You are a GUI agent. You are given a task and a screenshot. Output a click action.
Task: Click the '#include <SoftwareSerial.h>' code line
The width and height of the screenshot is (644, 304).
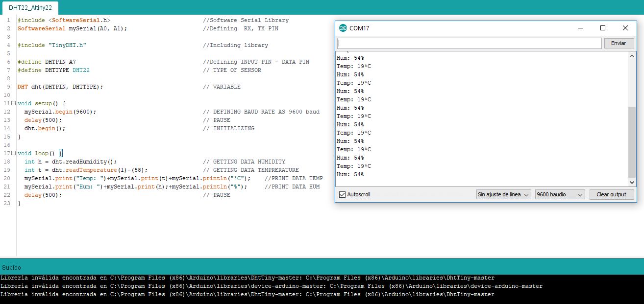(64, 21)
